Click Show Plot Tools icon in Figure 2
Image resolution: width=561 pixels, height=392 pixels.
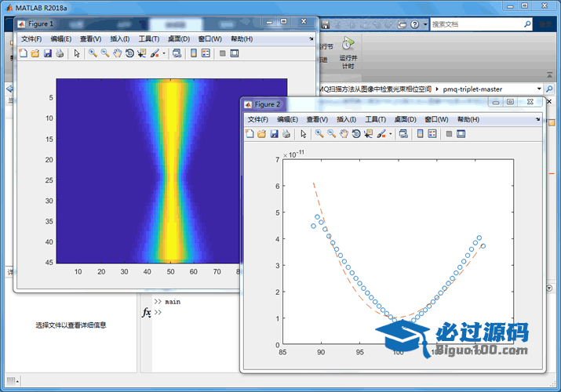461,133
